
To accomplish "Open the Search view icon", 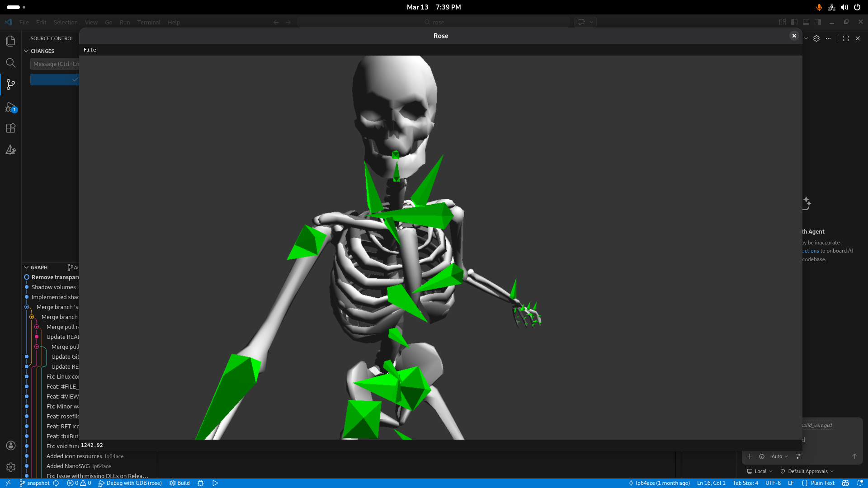I will (10, 63).
